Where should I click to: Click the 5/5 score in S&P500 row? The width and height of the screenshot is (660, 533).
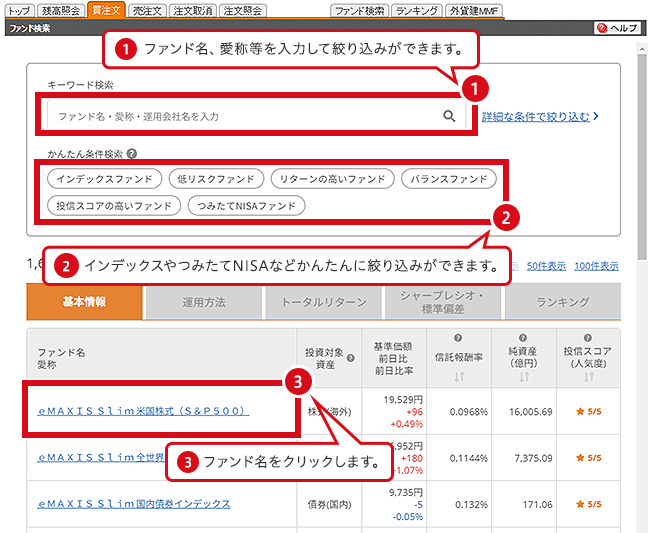tap(588, 411)
